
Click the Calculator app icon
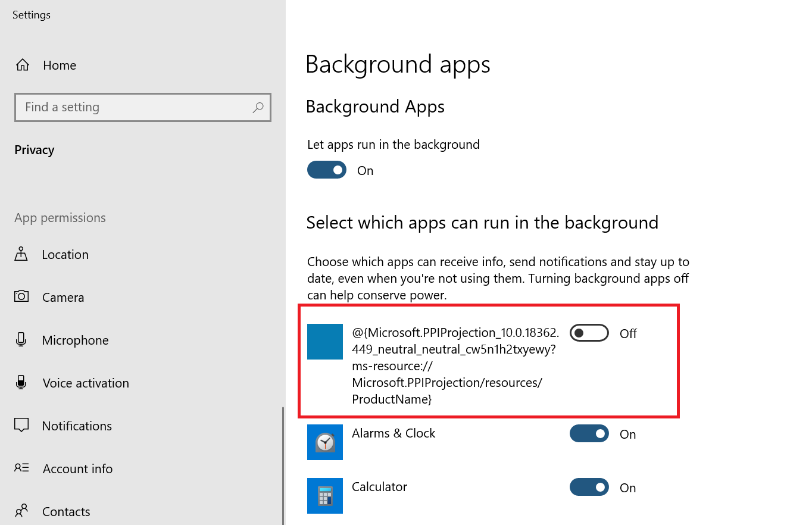pyautogui.click(x=325, y=496)
